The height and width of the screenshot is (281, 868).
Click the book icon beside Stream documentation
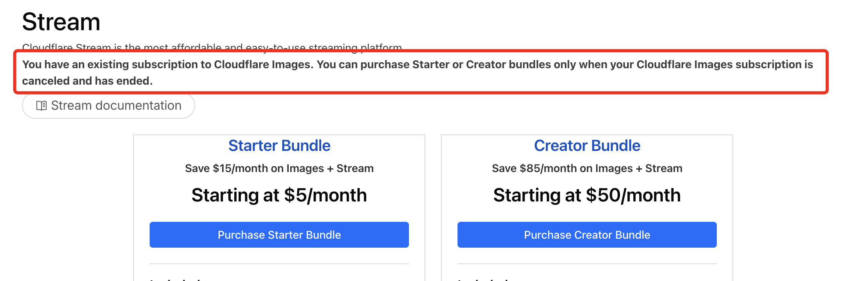point(41,106)
